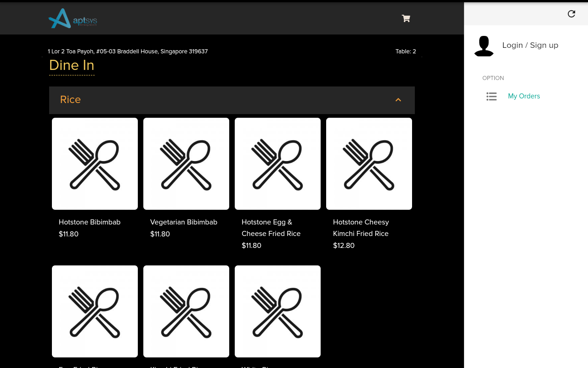The image size is (588, 368).
Task: Click Hotstone Cheesy Kimchi Fried Rice title
Action: (x=361, y=228)
